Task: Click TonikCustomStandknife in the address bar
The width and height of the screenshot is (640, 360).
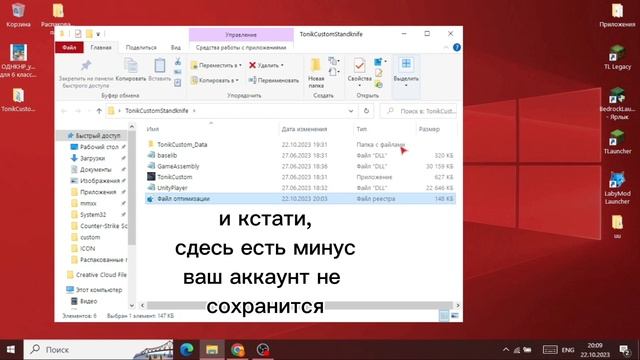Action: (x=157, y=111)
